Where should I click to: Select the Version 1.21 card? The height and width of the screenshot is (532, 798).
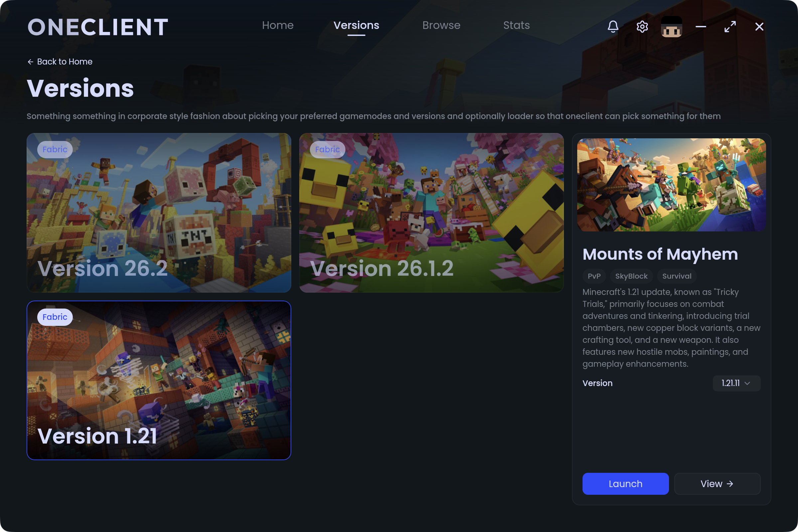(159, 380)
